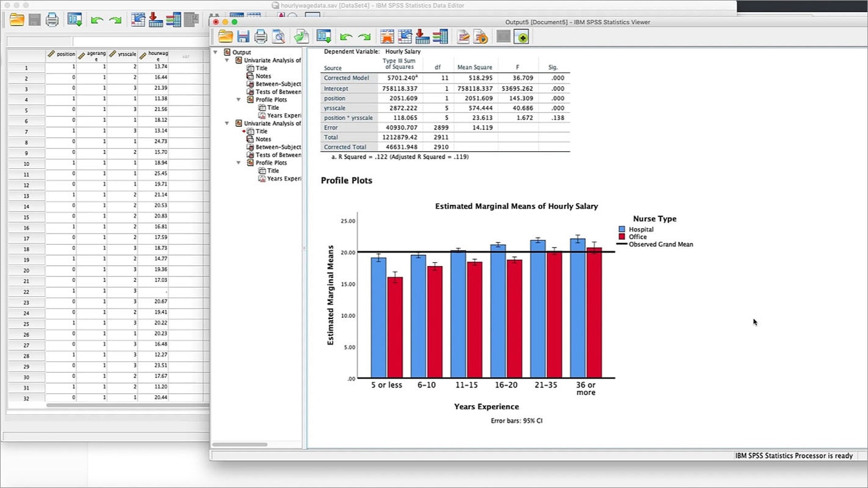Click the Export Output icon in the Viewer
868x488 pixels.
[x=300, y=37]
